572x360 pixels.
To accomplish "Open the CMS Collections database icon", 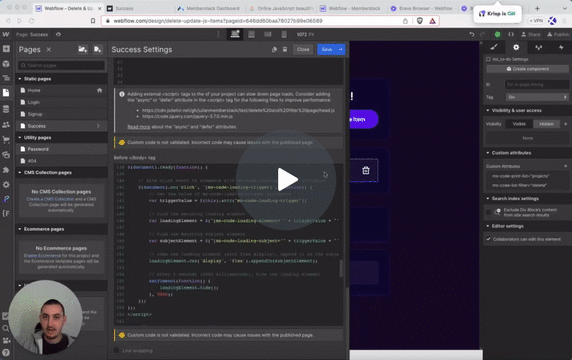I will (6, 109).
